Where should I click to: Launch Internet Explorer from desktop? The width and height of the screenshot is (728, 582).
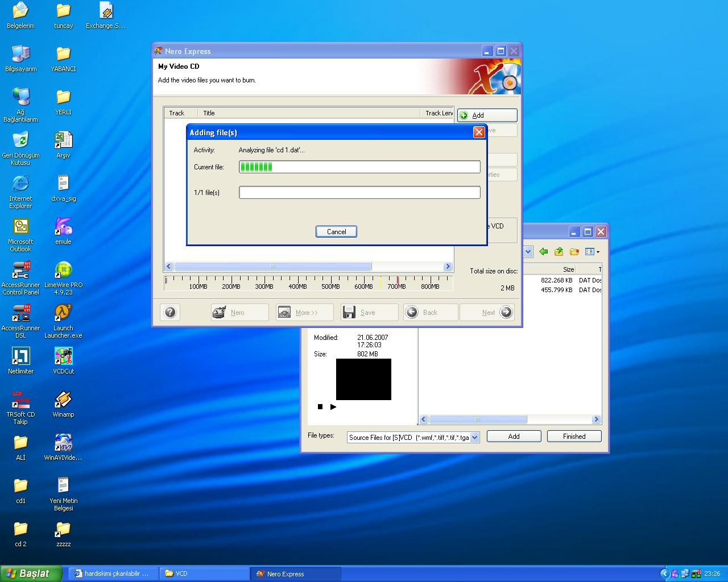20,192
